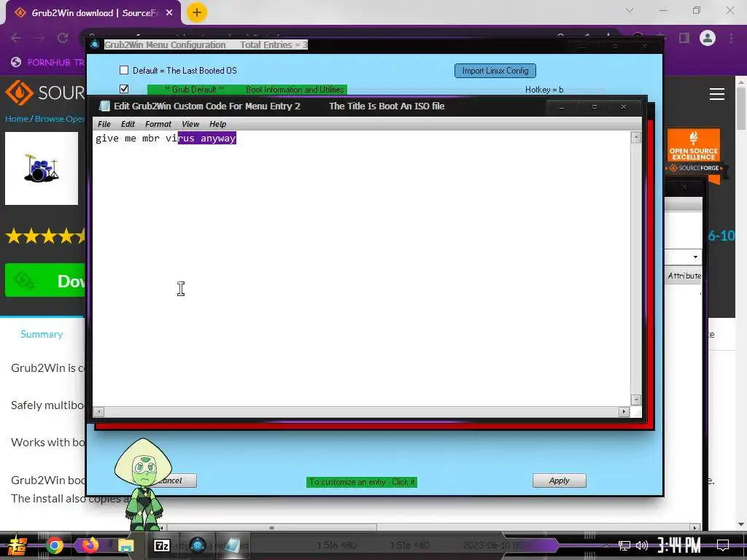
Task: Click the browser Back arrow
Action: pos(16,38)
